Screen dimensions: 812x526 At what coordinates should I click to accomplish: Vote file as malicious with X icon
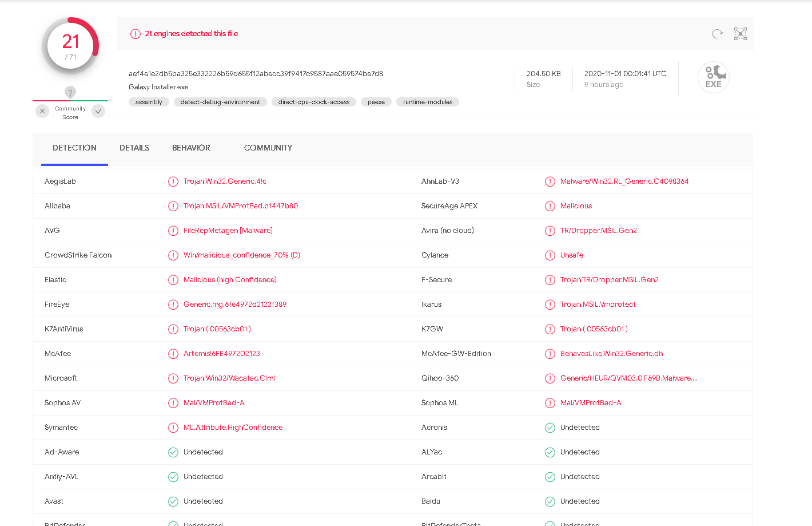[x=42, y=111]
